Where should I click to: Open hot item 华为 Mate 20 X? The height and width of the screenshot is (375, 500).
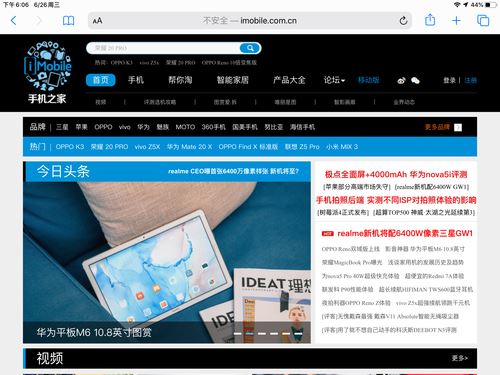point(189,147)
